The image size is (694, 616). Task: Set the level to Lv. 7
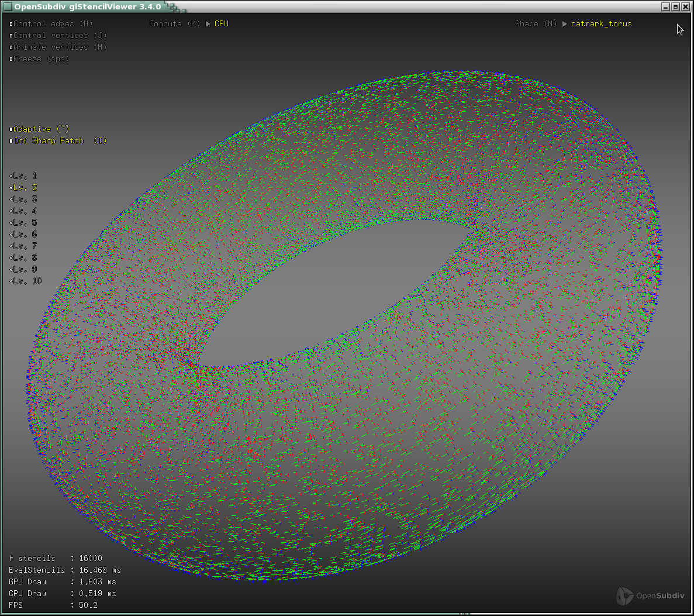[x=11, y=246]
